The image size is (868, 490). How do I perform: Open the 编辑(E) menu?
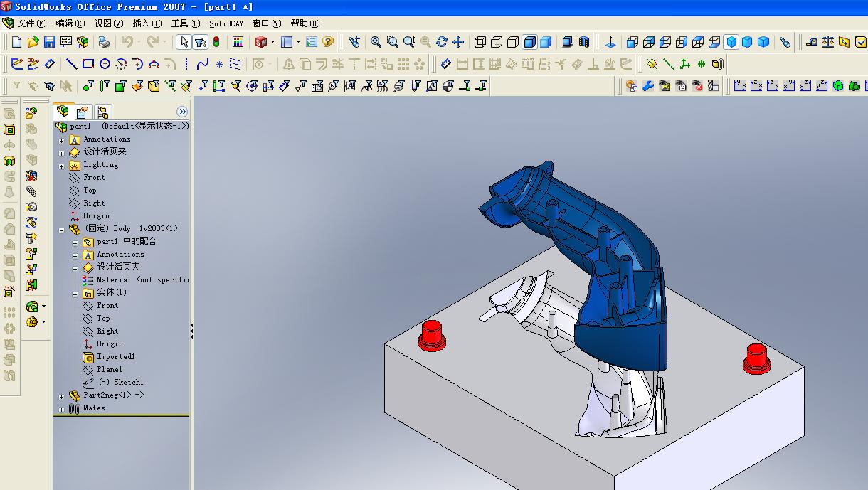click(69, 23)
